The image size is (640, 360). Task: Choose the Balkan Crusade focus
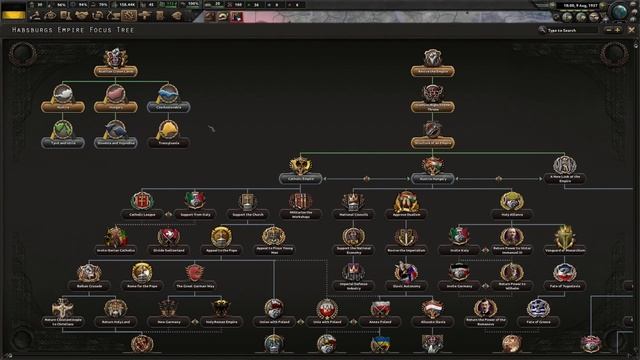89,278
